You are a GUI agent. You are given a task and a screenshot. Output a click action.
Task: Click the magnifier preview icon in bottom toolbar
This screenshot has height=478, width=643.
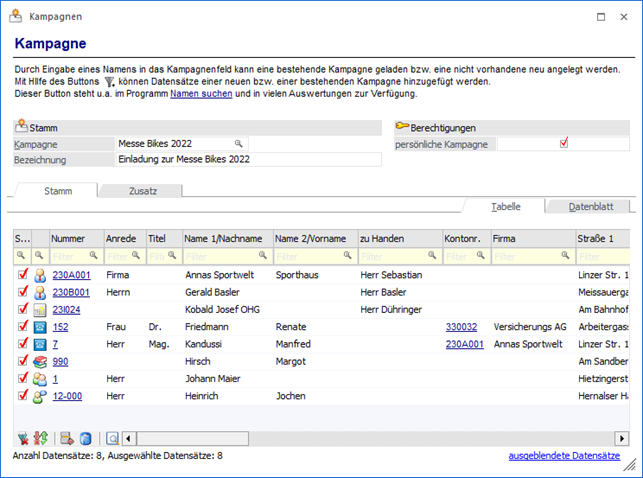(112, 438)
